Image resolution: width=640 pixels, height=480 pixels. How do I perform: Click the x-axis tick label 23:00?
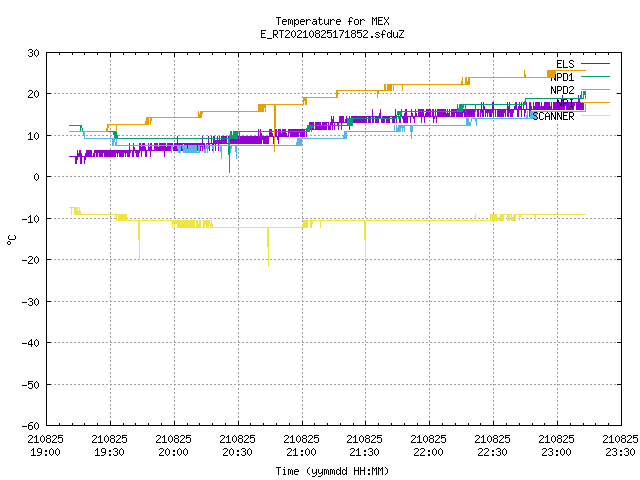pyautogui.click(x=557, y=452)
